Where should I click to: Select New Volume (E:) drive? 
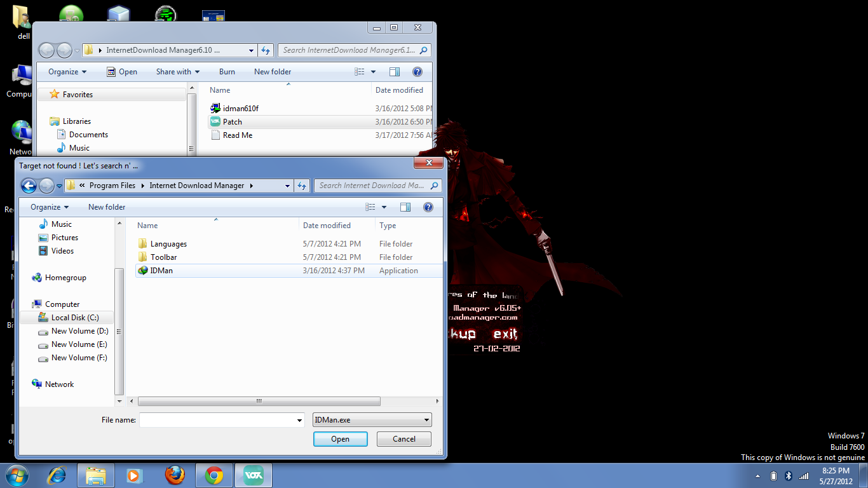(x=73, y=344)
